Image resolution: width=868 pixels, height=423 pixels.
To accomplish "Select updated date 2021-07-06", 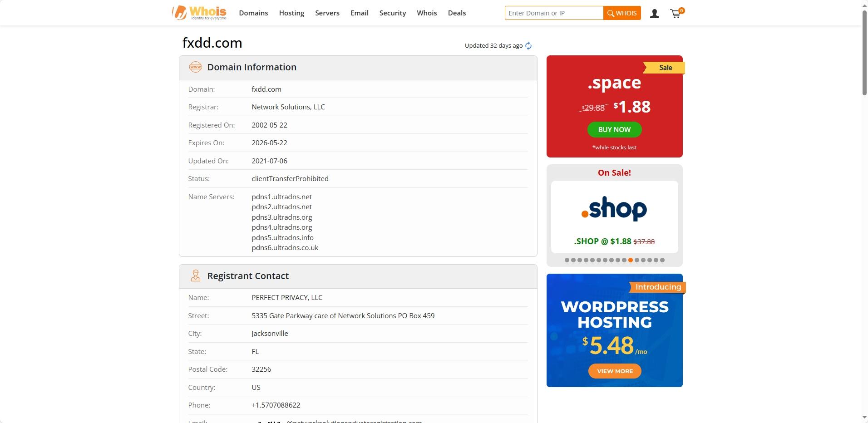I will point(269,161).
